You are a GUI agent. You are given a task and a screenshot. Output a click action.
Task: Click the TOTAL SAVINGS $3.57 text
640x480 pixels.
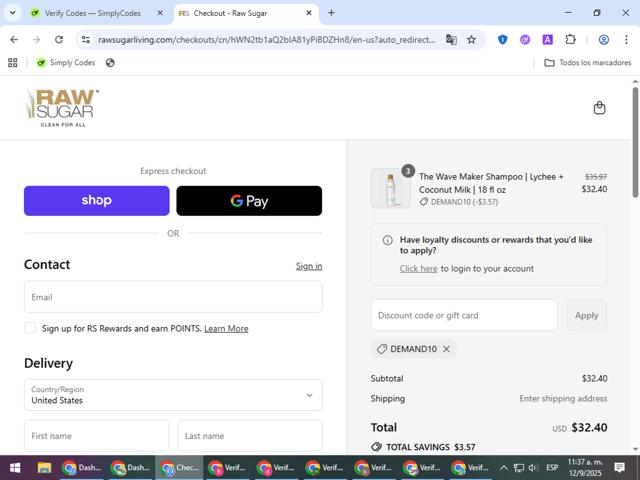click(x=431, y=447)
